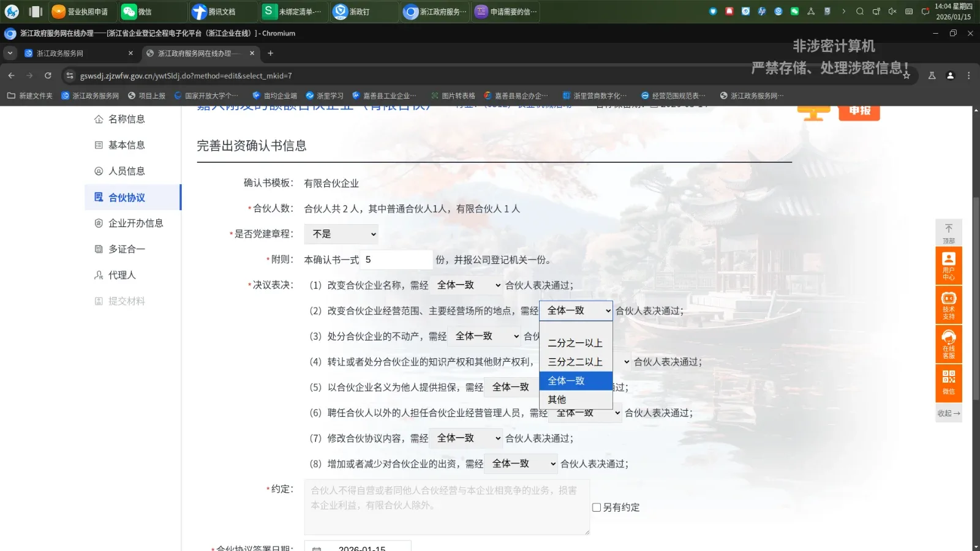980x551 pixels.
Task: Open 营业执照申请 taskbar app
Action: click(82, 12)
